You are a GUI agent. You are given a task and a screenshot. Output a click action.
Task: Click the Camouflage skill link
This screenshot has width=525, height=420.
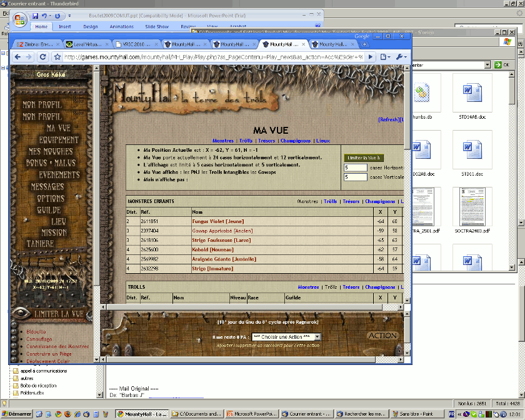tap(39, 339)
